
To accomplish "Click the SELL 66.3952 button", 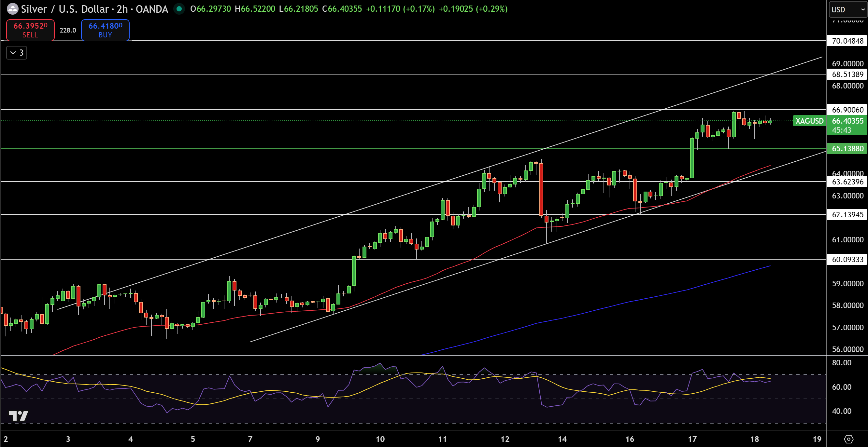I will [30, 30].
